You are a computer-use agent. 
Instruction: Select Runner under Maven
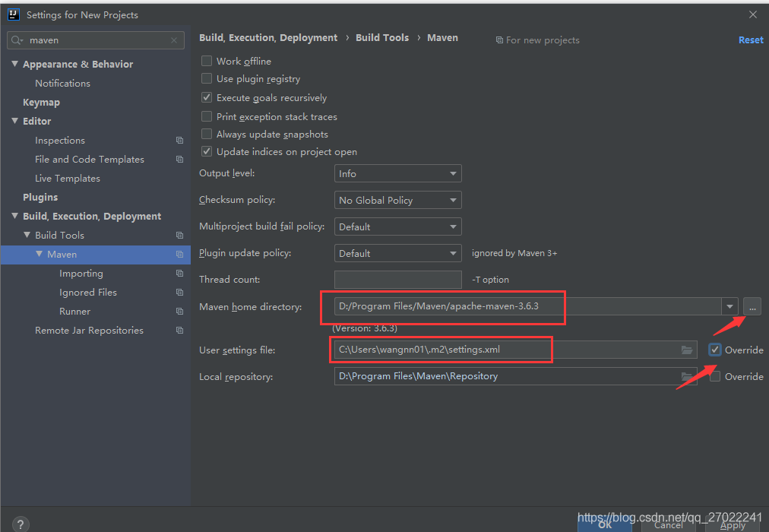[74, 312]
